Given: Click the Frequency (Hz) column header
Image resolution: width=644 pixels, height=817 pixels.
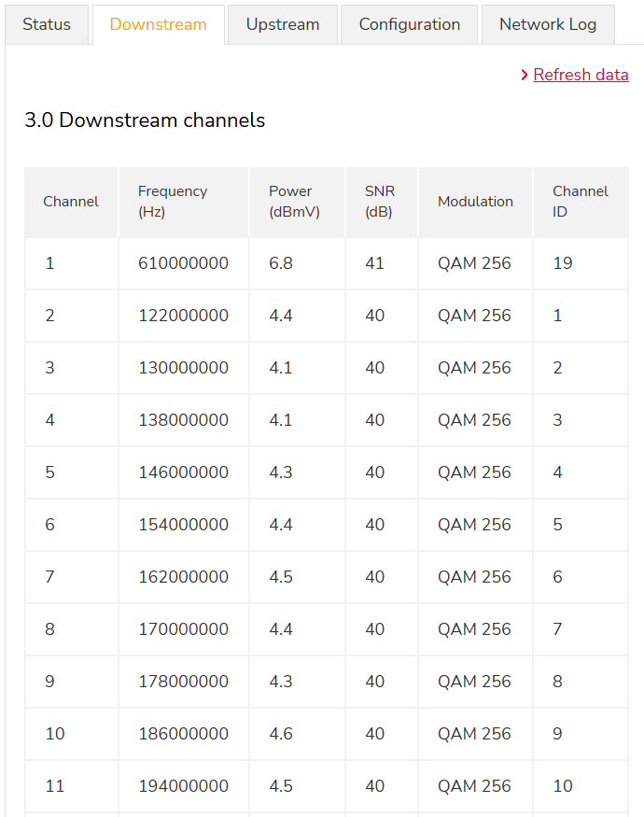Looking at the screenshot, I should pyautogui.click(x=173, y=202).
